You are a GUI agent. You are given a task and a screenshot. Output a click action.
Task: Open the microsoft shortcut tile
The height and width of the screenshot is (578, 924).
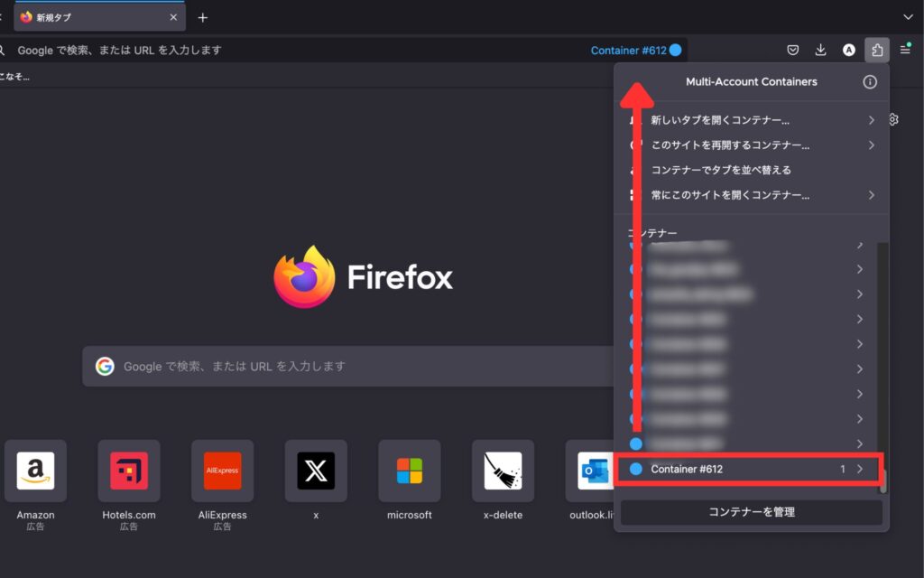[409, 471]
